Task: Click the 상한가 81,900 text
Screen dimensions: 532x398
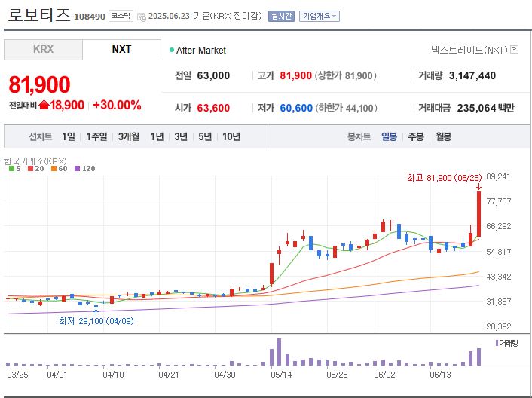Action: pos(345,75)
